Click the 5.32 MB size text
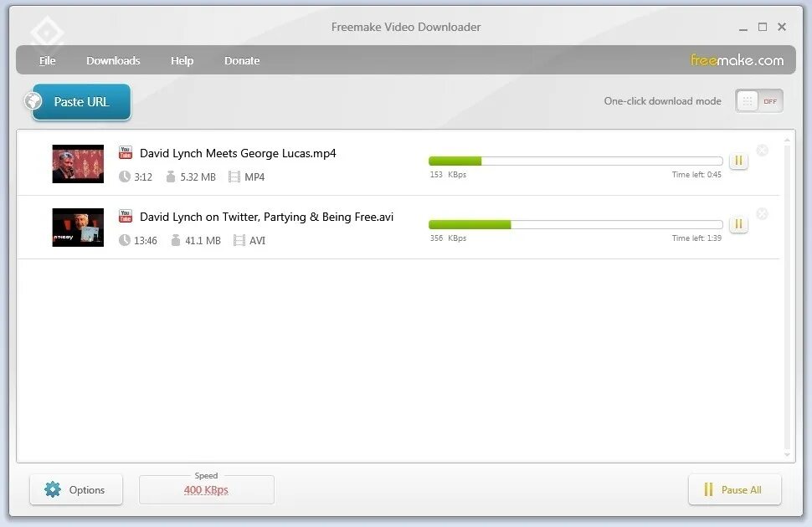The image size is (812, 527). 198,177
